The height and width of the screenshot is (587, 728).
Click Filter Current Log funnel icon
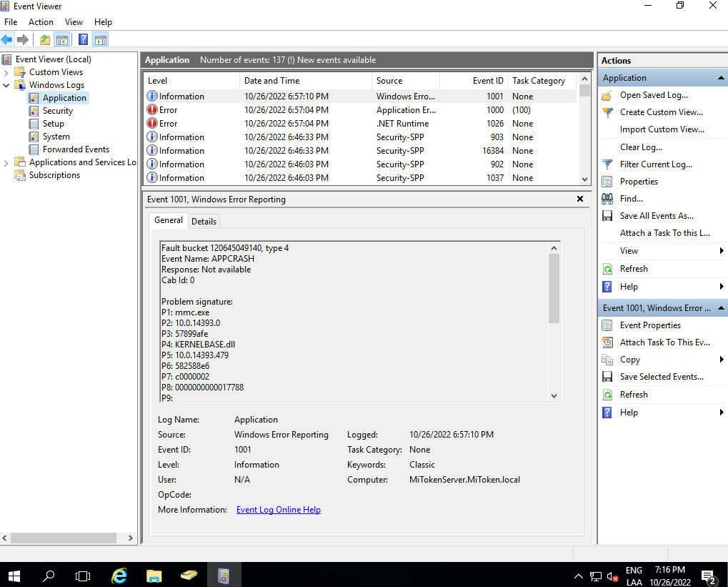(x=607, y=164)
